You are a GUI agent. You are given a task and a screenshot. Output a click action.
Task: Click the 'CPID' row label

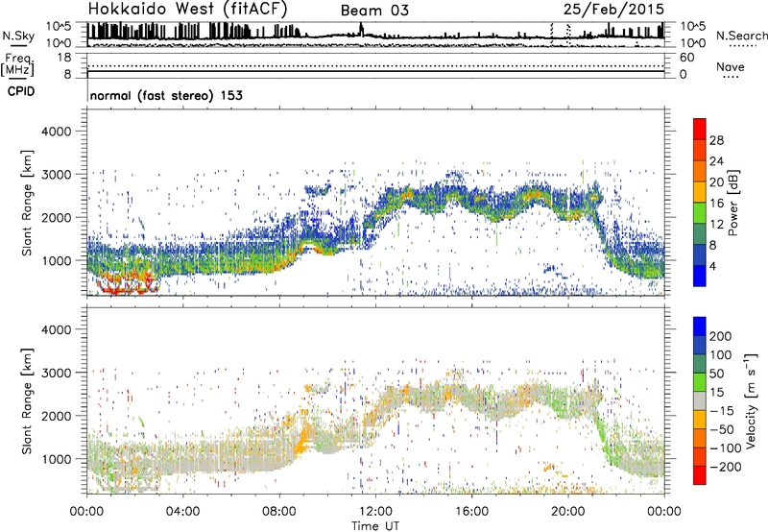21,91
